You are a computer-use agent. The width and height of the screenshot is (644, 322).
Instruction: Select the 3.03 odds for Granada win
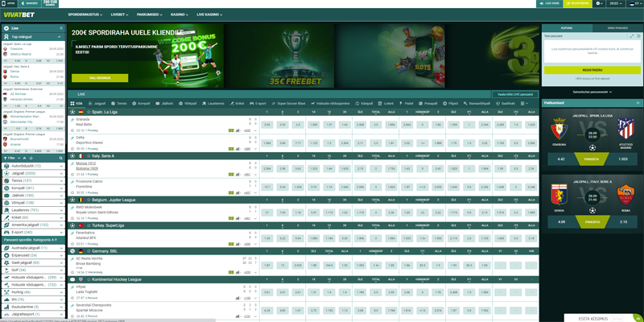267,125
